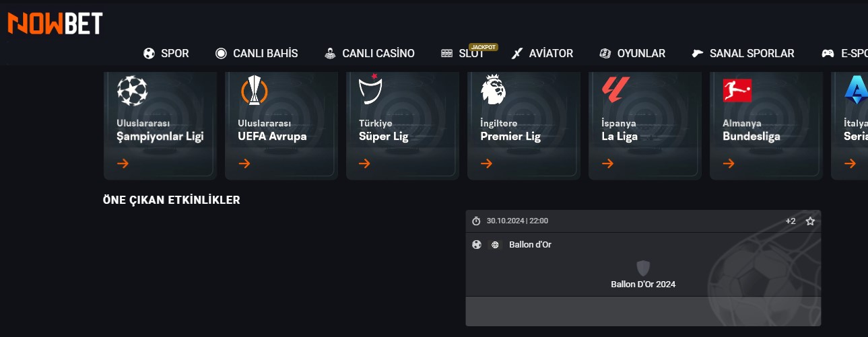Image resolution: width=868 pixels, height=337 pixels.
Task: Click the Champions League starball logo
Action: pyautogui.click(x=131, y=90)
